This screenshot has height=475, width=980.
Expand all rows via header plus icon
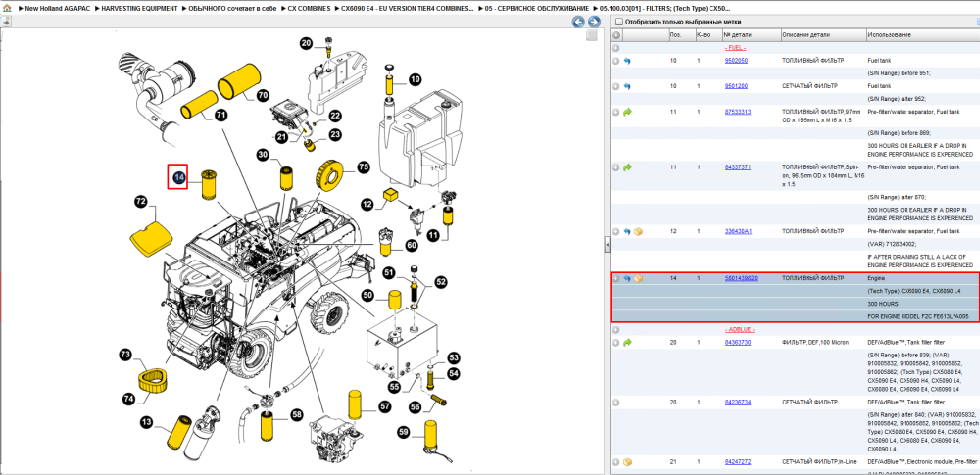point(616,35)
